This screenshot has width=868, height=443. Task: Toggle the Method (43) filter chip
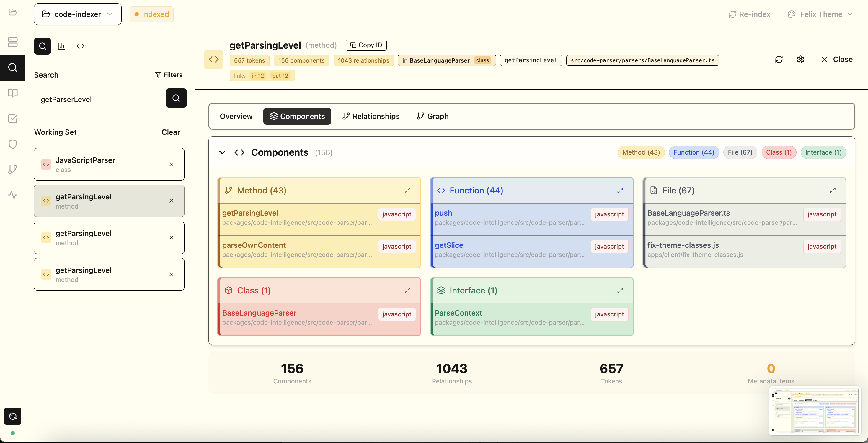[641, 152]
